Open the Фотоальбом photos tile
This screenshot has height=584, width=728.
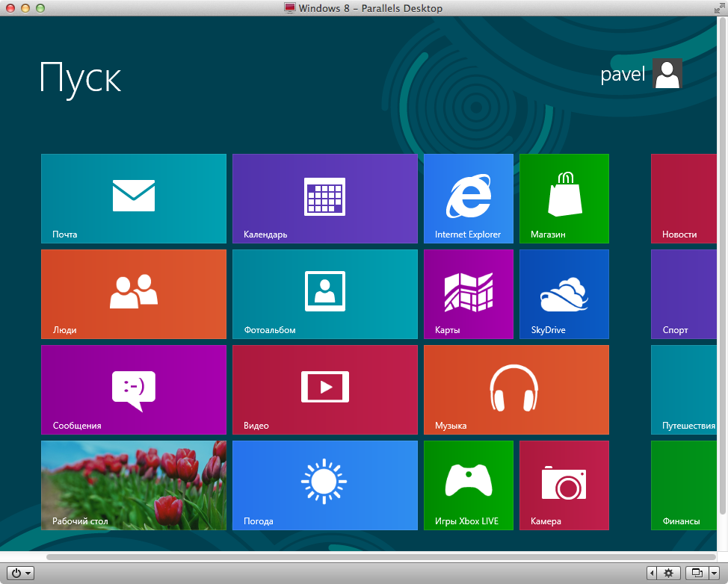[325, 294]
